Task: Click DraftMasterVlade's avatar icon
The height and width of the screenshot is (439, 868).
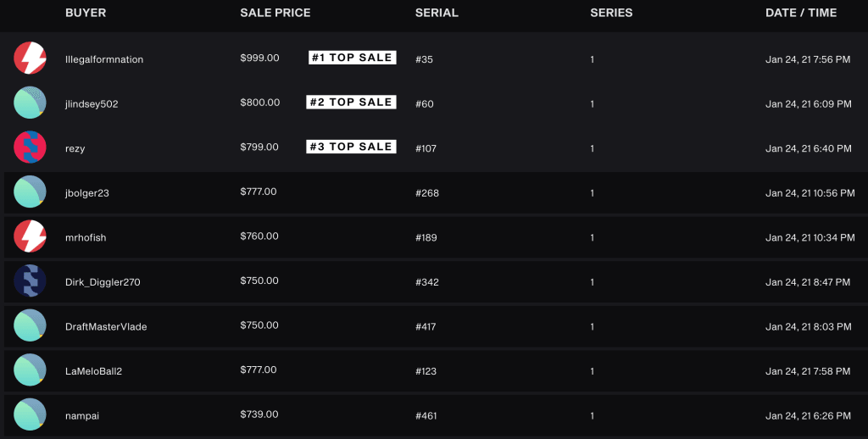Action: 30,326
